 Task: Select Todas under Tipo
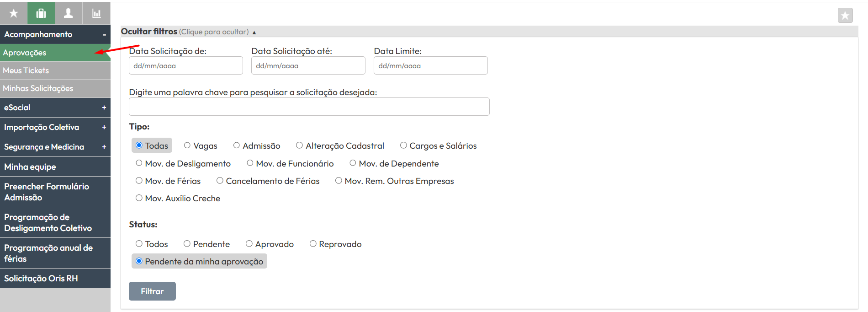click(x=139, y=145)
